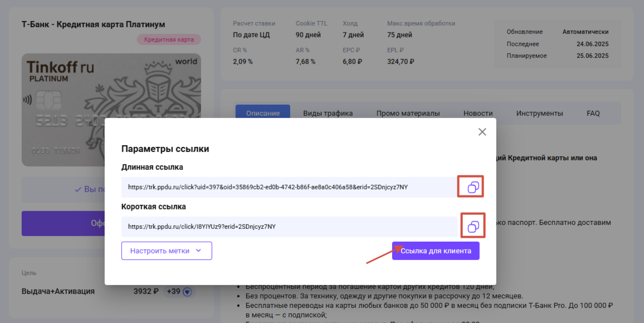644x323 pixels.
Task: Click the Cookie TTL value 90 дней
Action: point(308,35)
